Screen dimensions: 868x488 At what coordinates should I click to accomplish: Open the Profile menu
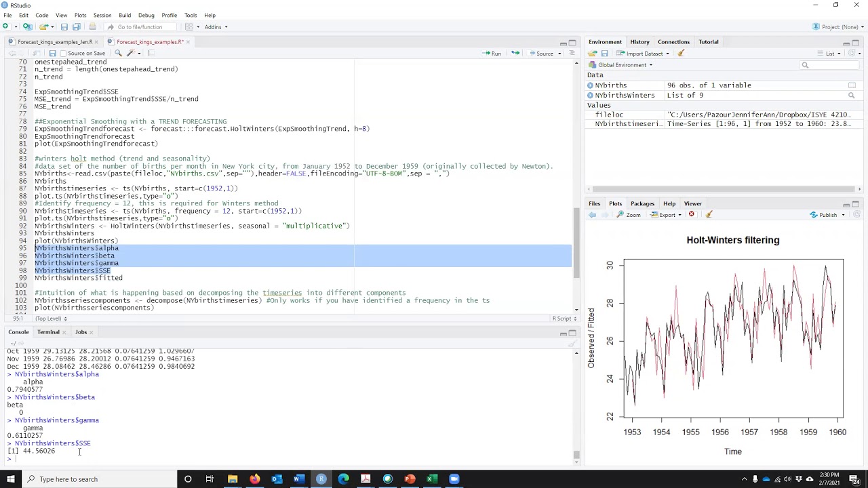pos(170,15)
